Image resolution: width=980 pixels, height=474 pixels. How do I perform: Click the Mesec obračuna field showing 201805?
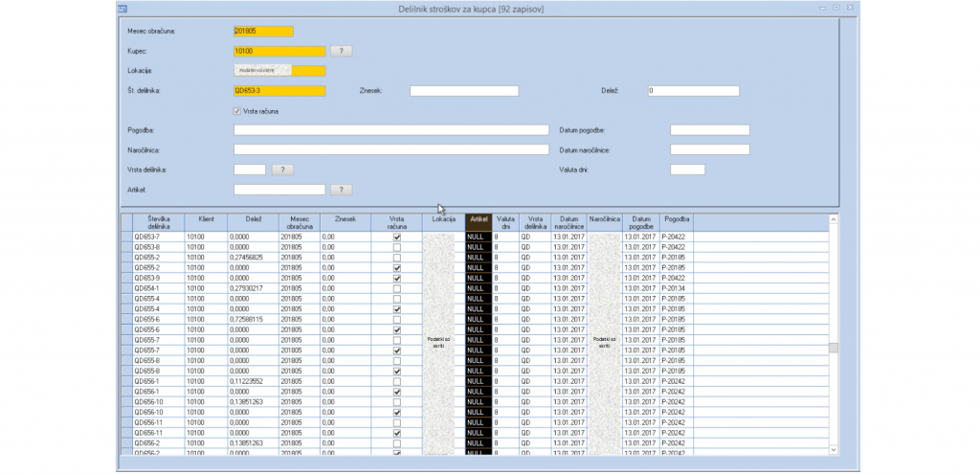tap(263, 32)
